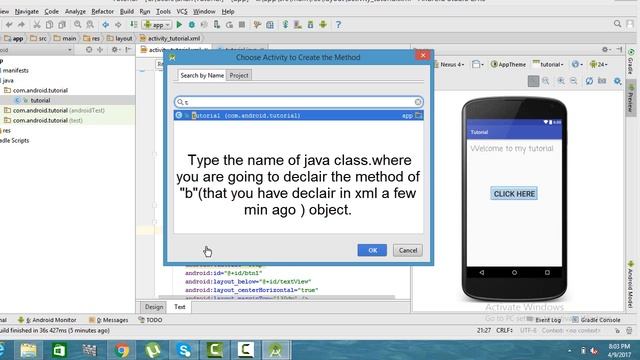Click the main breadcrumb folder
This screenshot has height=360, width=640.
coord(65,38)
